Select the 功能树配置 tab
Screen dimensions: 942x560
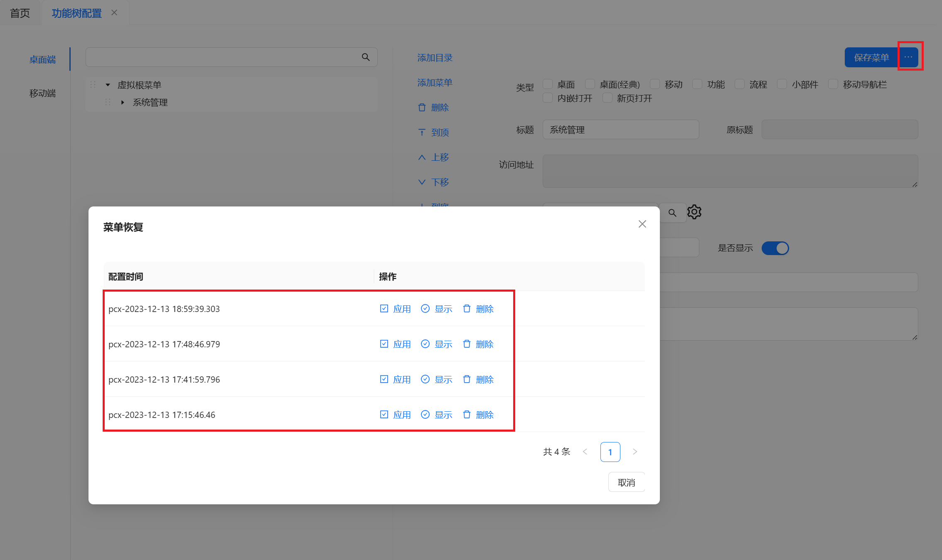77,13
